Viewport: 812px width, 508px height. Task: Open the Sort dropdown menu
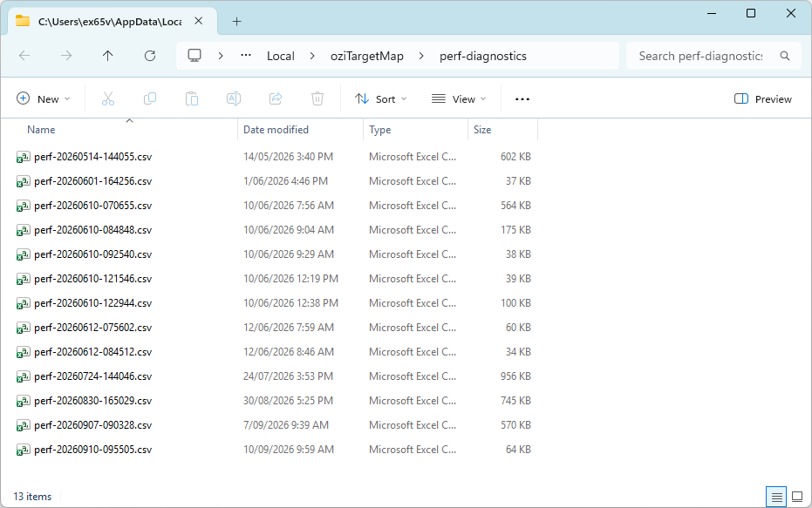[x=380, y=98]
